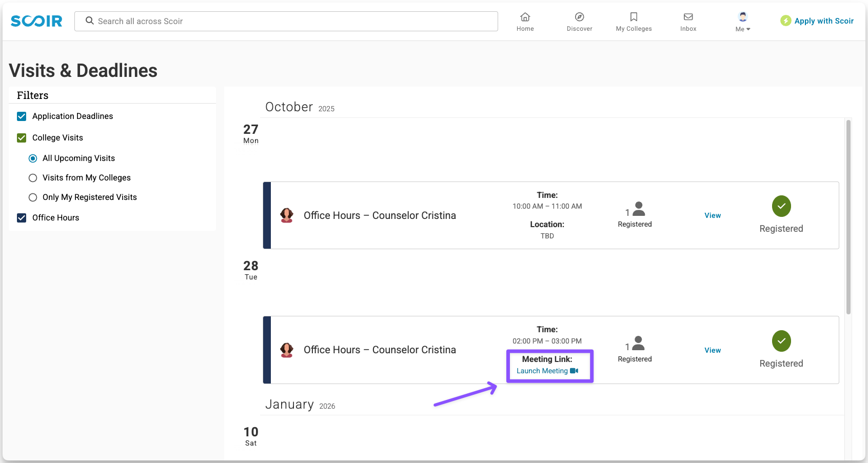The height and width of the screenshot is (463, 868).
Task: Click the green Registered checkmark for October 28
Action: [781, 341]
